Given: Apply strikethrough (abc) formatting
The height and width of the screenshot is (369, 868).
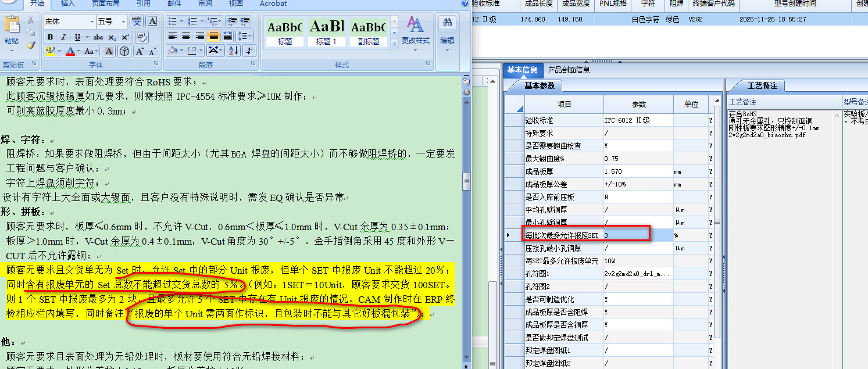Looking at the screenshot, I should (98, 37).
